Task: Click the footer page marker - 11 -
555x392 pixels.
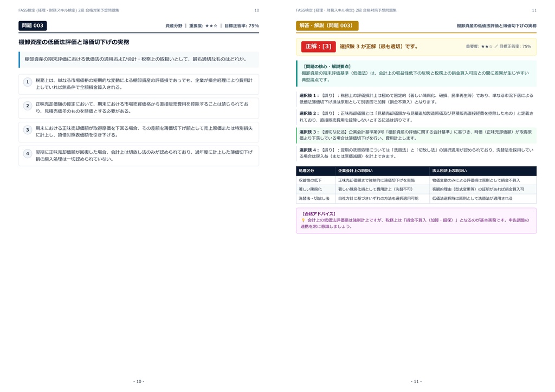Action: click(x=416, y=381)
